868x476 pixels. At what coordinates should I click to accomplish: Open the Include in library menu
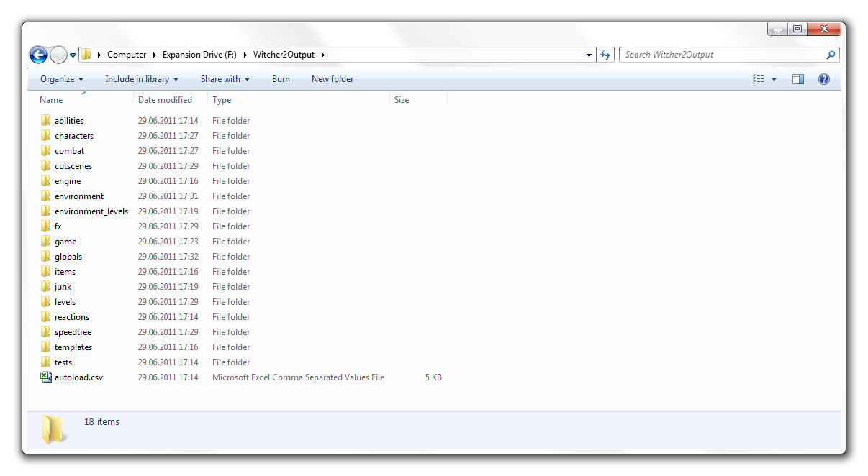coord(142,79)
